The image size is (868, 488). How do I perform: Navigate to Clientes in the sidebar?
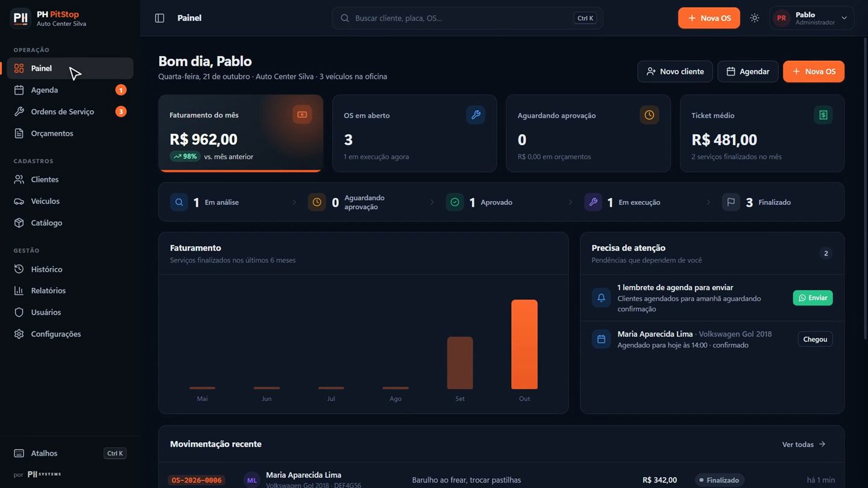tap(70, 180)
